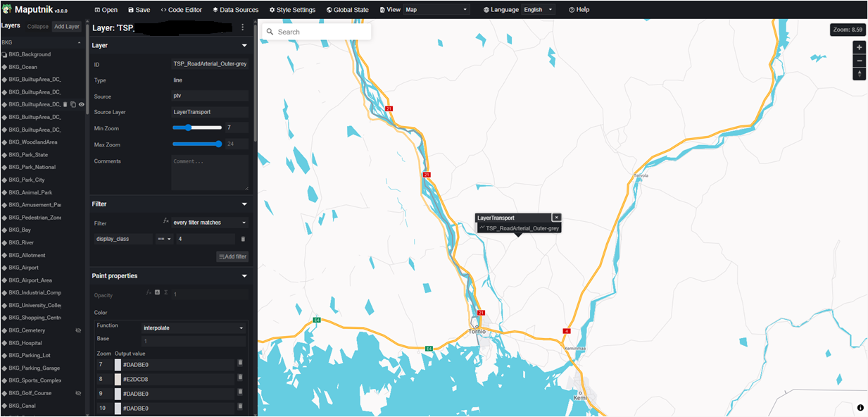Viewport: 868px width, 417px height.
Task: Reset map bearing with compass icon
Action: pyautogui.click(x=859, y=74)
